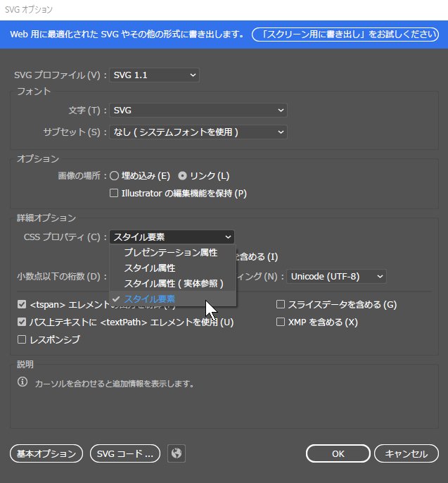Enable Illustrator の編集機能を保持 checkbox
Viewport: 448px width, 483px height.
coord(114,193)
